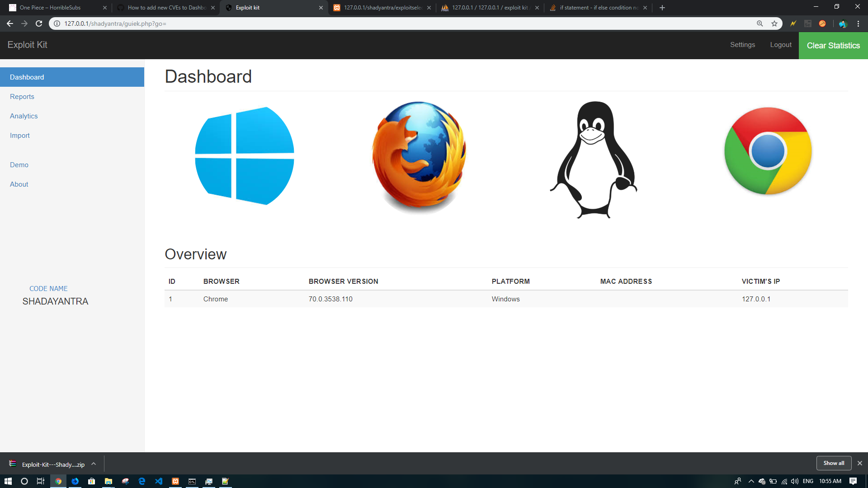Click the Clear Statistics button

coord(833,46)
